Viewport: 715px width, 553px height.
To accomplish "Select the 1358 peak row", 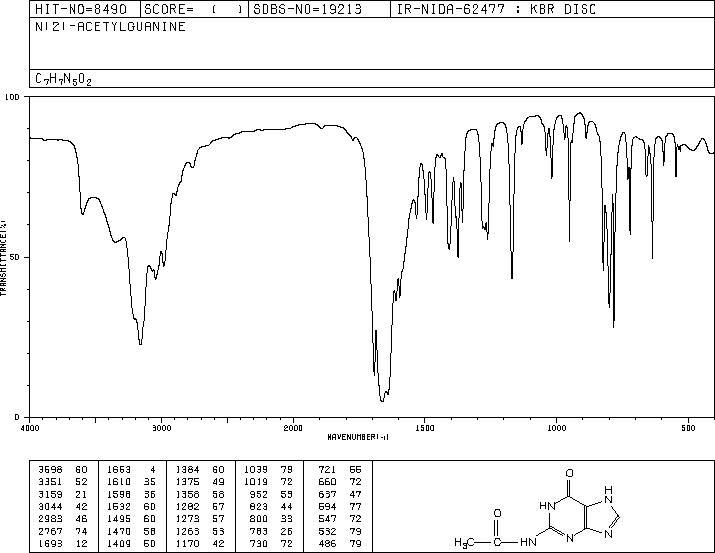I will [x=201, y=494].
